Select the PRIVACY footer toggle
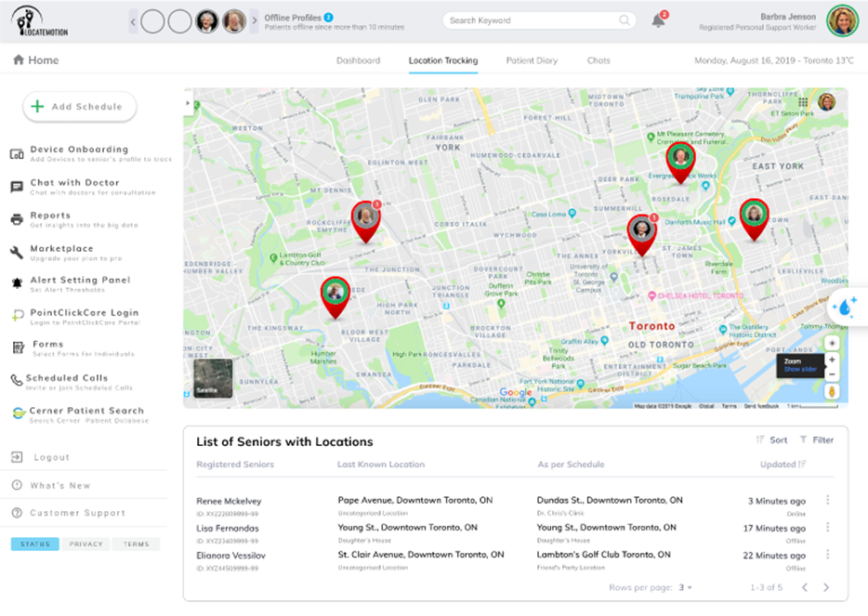 coord(85,544)
